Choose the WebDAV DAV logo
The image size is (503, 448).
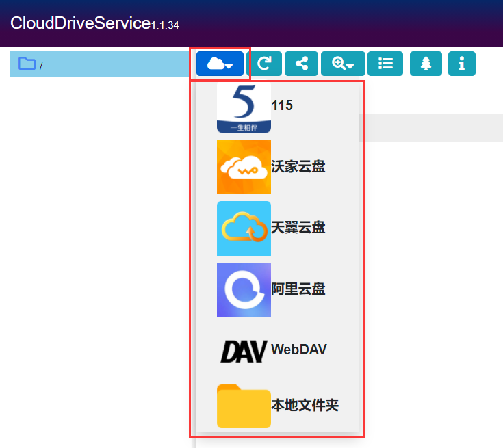[244, 351]
